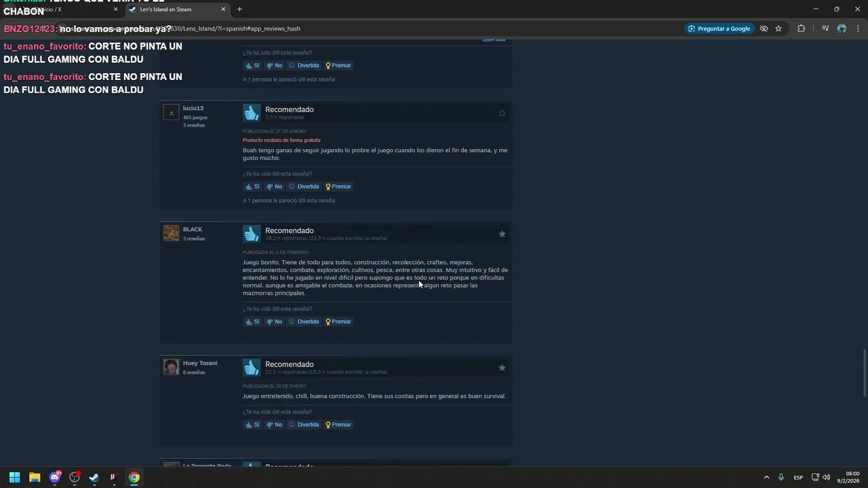The image size is (868, 488).
Task: Close the Len's Island en Steam tab
Action: 223,9
